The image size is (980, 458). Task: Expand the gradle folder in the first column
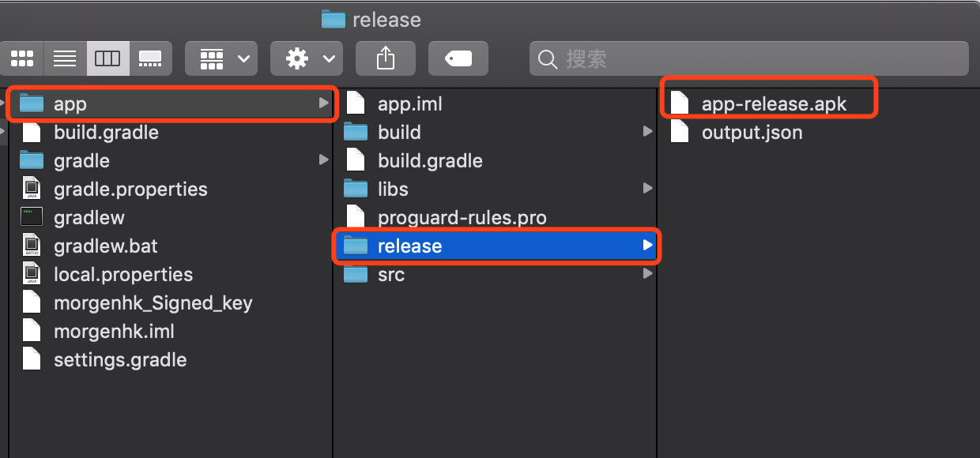(323, 160)
